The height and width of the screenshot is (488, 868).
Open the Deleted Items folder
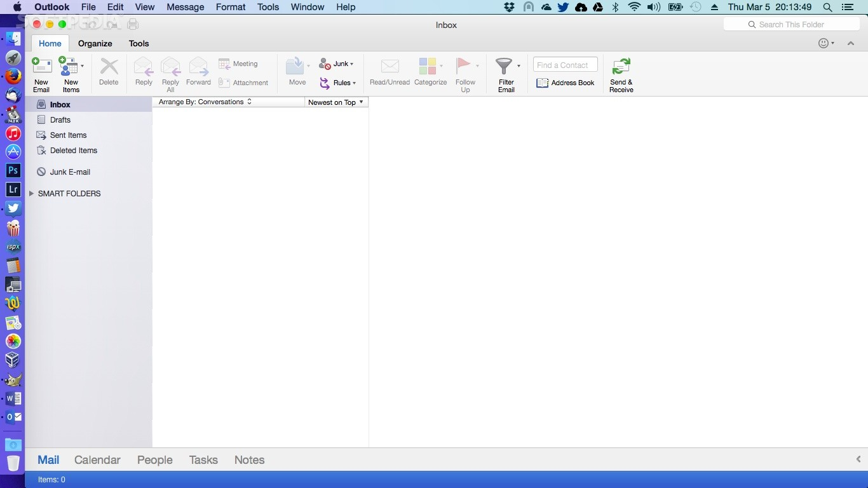click(x=88, y=150)
